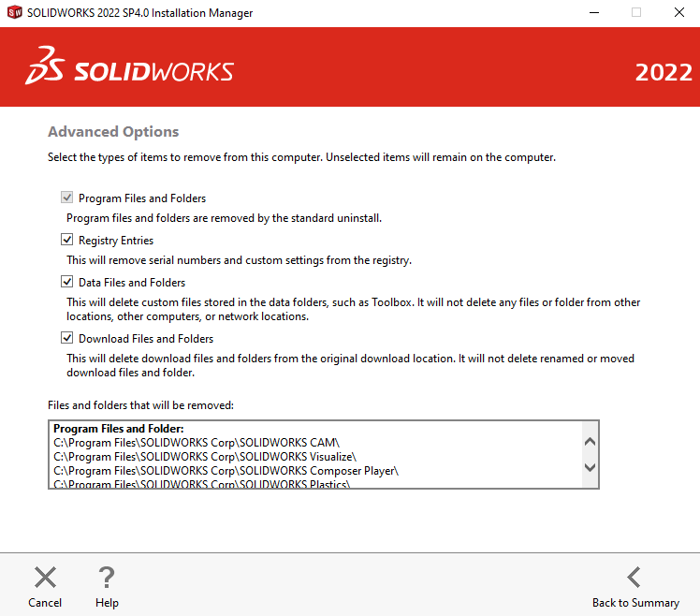Click the Back to Summary arrow icon
This screenshot has width=700, height=616.
coord(634,578)
